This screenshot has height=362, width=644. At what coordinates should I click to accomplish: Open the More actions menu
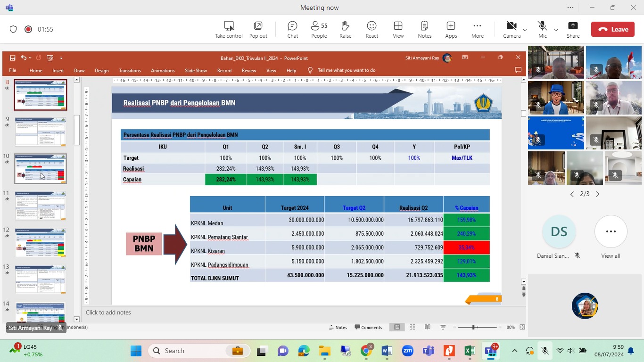[477, 29]
